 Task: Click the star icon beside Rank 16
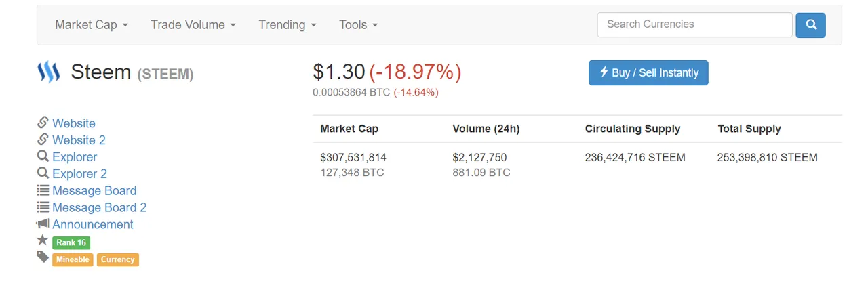(x=43, y=240)
